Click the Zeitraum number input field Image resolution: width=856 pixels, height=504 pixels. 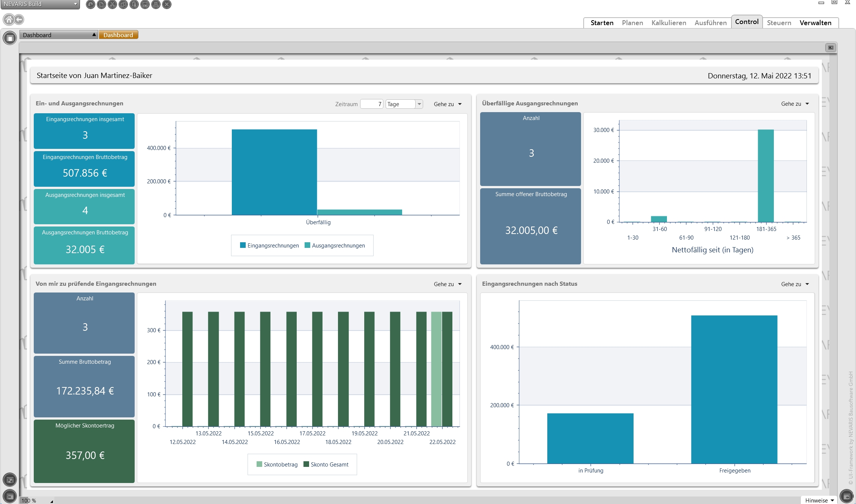click(371, 104)
